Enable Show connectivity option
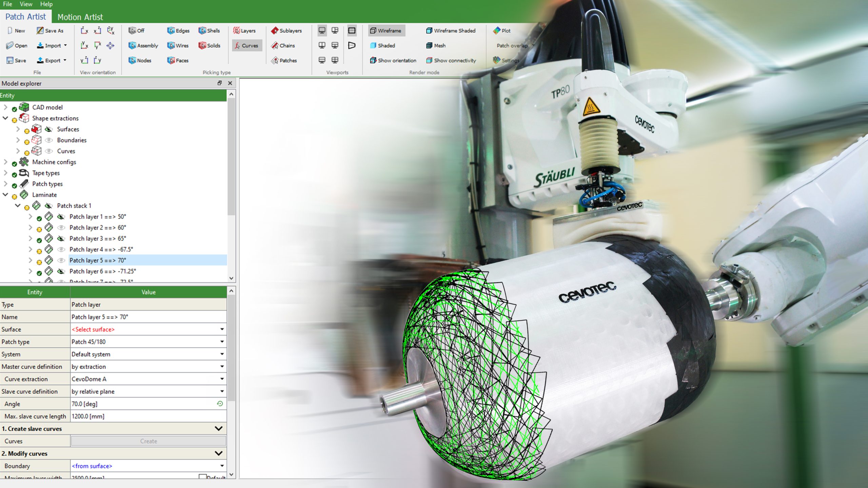The width and height of the screenshot is (868, 488). point(451,60)
